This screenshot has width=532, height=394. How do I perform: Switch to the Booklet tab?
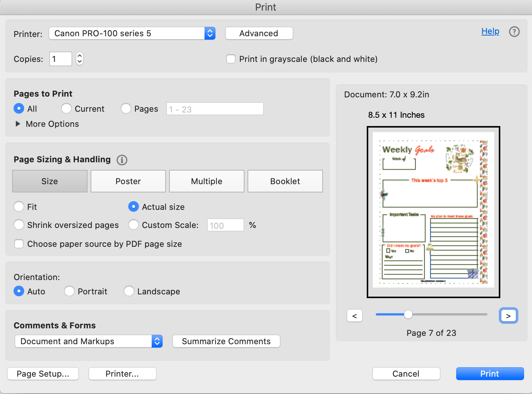[285, 182]
